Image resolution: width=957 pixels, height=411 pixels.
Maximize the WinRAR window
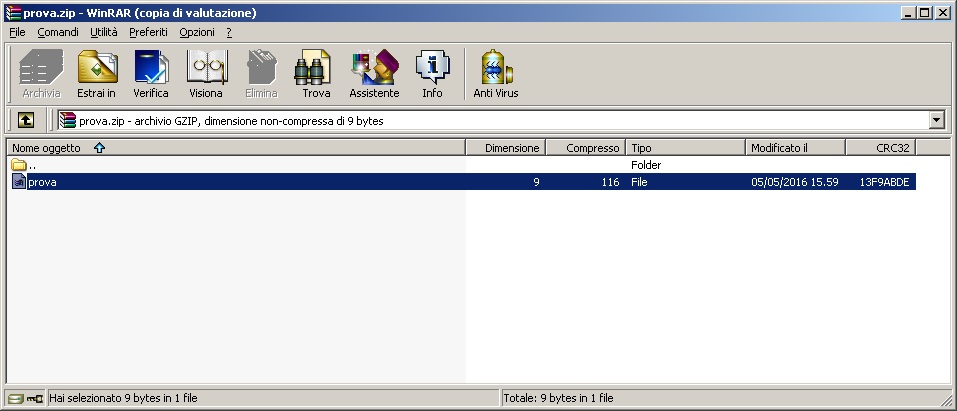tap(925, 12)
